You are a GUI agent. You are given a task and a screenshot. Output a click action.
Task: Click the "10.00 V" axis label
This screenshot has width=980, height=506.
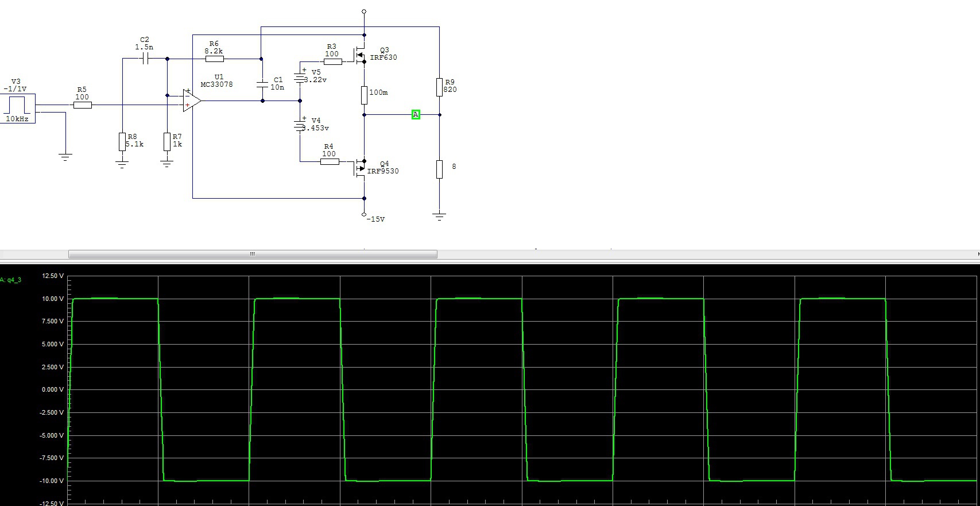coord(53,299)
